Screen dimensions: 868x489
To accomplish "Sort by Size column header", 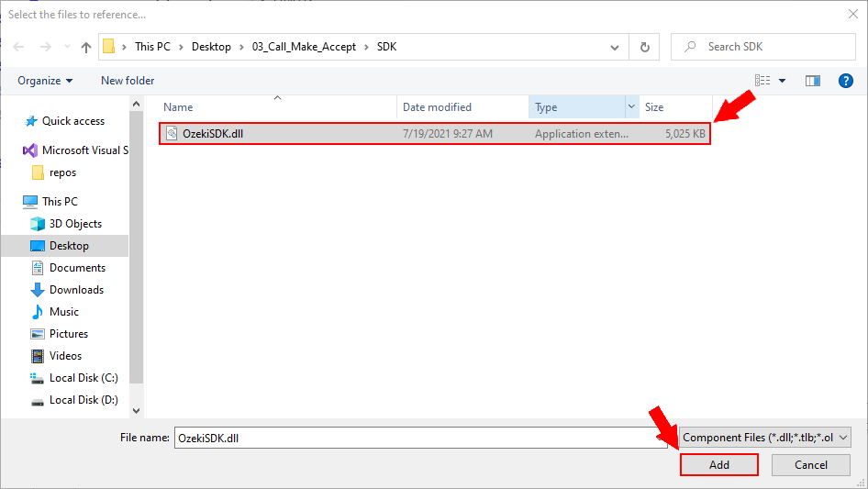I will (x=654, y=107).
